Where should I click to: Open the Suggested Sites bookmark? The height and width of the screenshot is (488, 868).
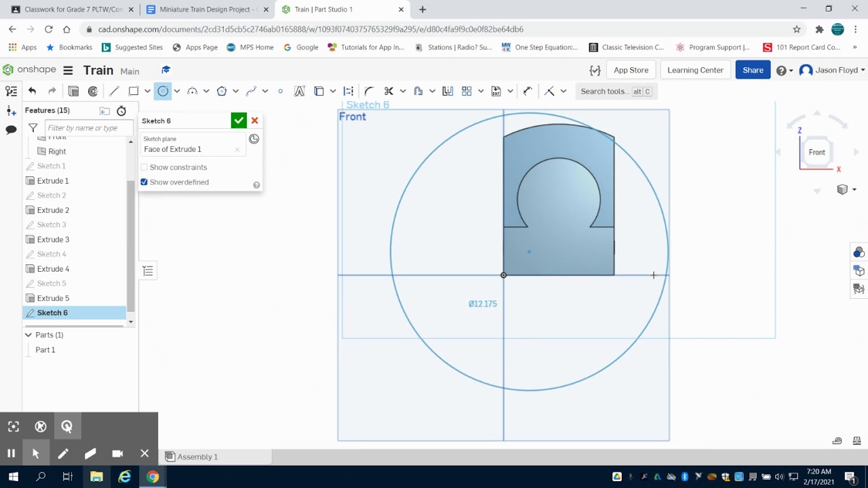click(x=133, y=47)
